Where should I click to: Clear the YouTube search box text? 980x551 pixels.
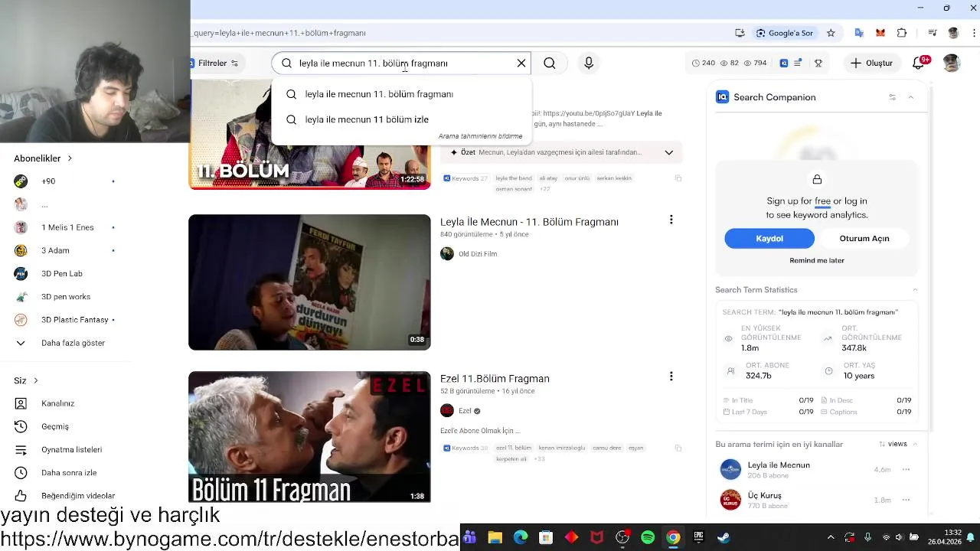tap(521, 63)
